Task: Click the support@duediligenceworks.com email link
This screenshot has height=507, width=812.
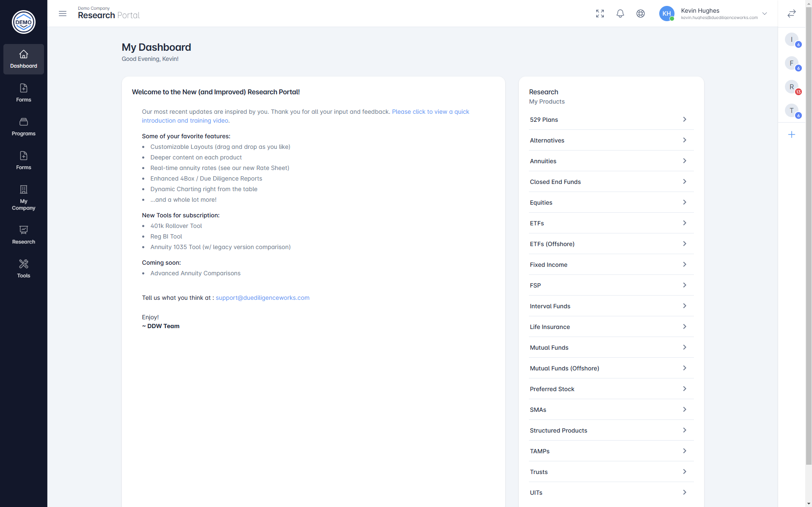Action: coord(262,298)
